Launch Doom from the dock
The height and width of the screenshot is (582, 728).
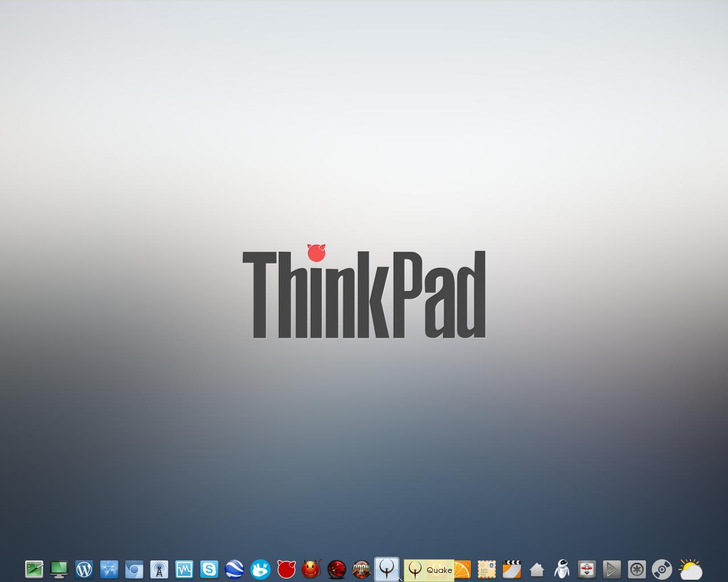coord(362,569)
